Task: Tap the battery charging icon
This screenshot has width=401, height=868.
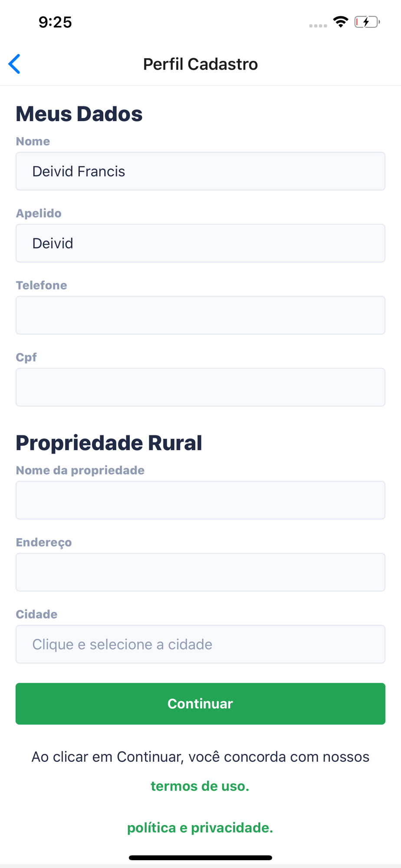Action: click(367, 22)
